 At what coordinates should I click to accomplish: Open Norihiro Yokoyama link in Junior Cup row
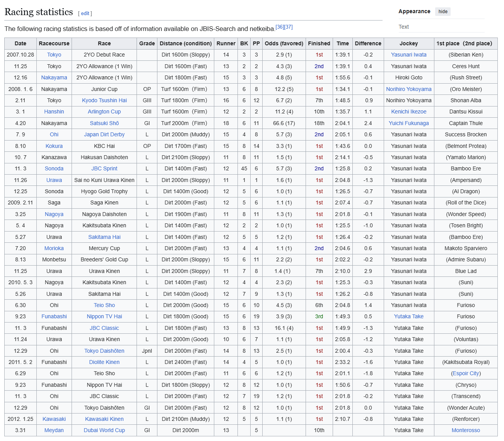pyautogui.click(x=409, y=89)
